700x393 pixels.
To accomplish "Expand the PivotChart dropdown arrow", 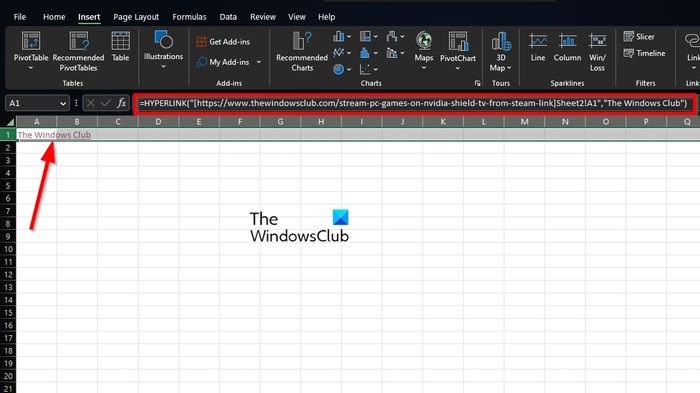I will tap(458, 68).
